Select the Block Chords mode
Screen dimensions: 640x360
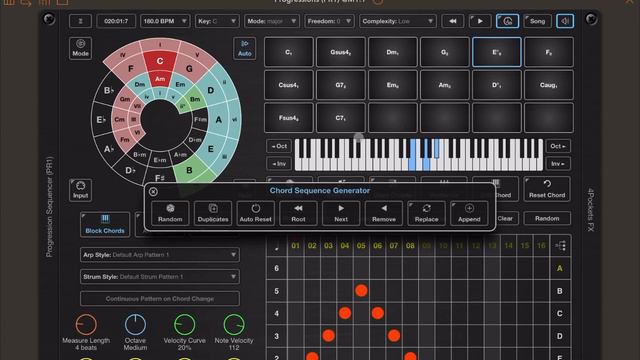click(x=105, y=225)
